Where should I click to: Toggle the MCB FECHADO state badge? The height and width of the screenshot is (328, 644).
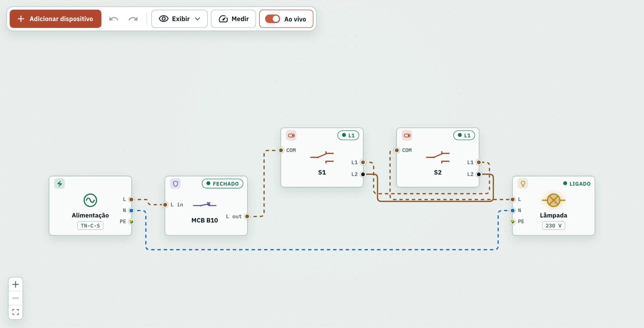click(223, 183)
